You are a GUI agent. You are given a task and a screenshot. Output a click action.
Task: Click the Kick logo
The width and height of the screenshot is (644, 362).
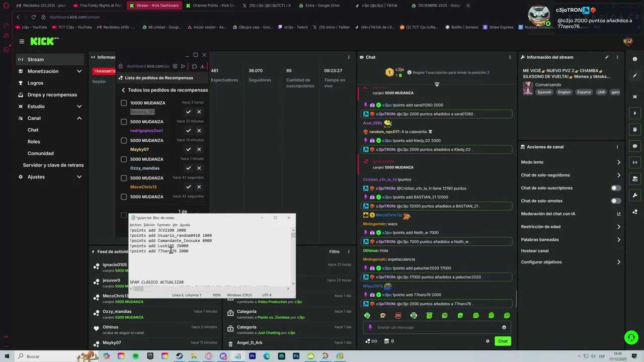pyautogui.click(x=44, y=41)
